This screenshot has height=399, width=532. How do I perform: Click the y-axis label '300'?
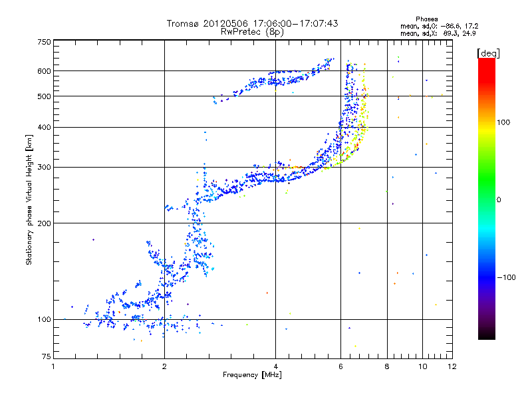point(44,168)
